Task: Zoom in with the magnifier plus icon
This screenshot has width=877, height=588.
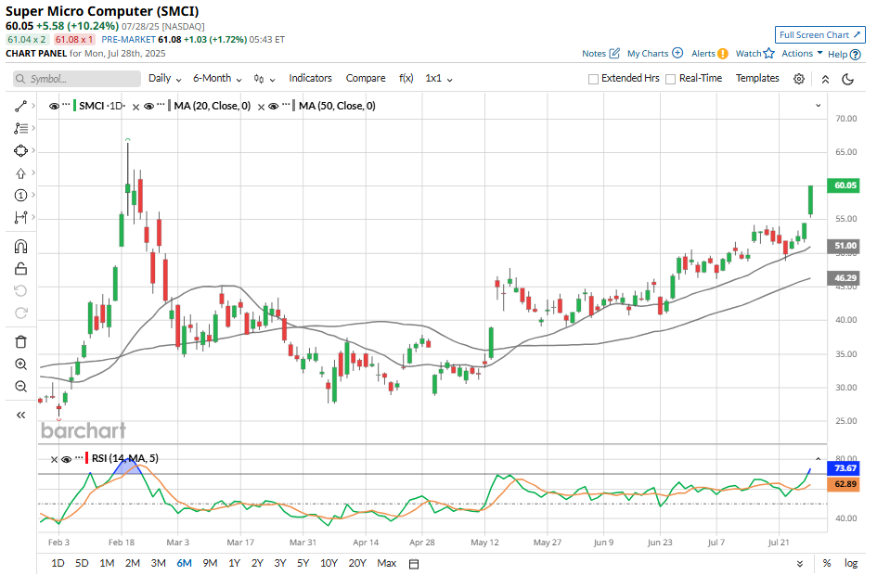Action: click(20, 364)
